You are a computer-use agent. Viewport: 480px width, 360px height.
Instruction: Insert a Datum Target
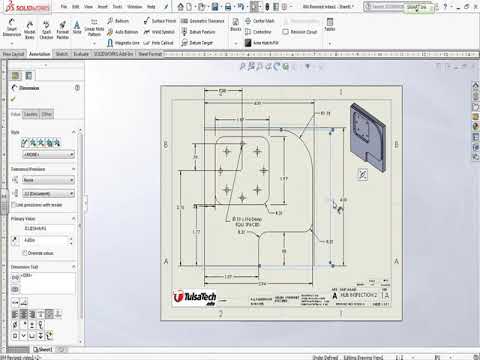197,43
